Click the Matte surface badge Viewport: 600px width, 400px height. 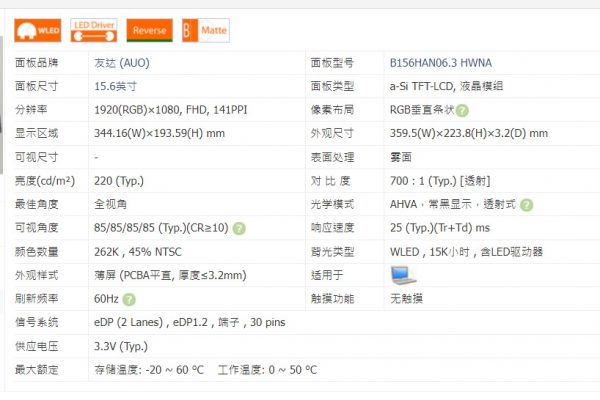205,31
